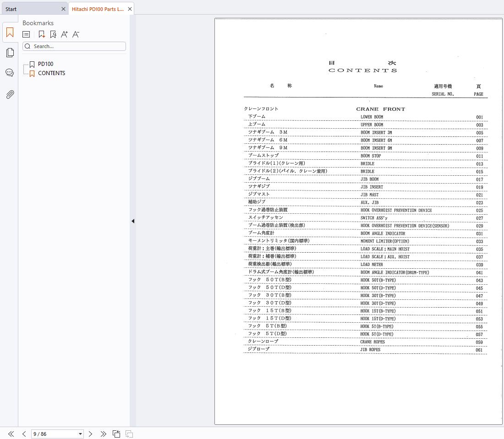Click JIB ROPES entry in contents

coord(370,349)
